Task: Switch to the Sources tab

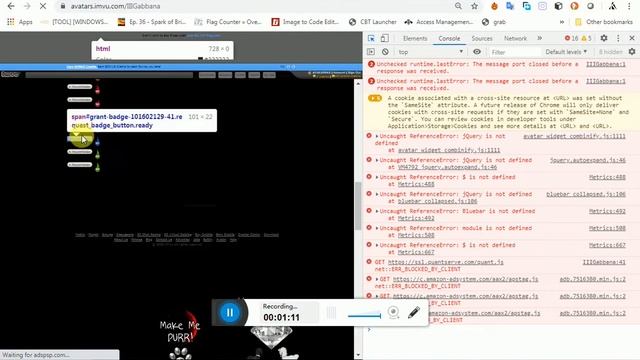Action: point(482,38)
